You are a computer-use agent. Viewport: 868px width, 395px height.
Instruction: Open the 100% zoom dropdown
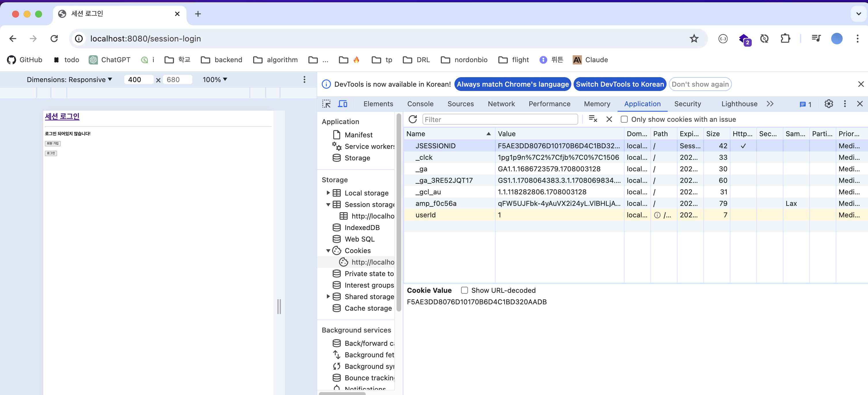click(215, 79)
